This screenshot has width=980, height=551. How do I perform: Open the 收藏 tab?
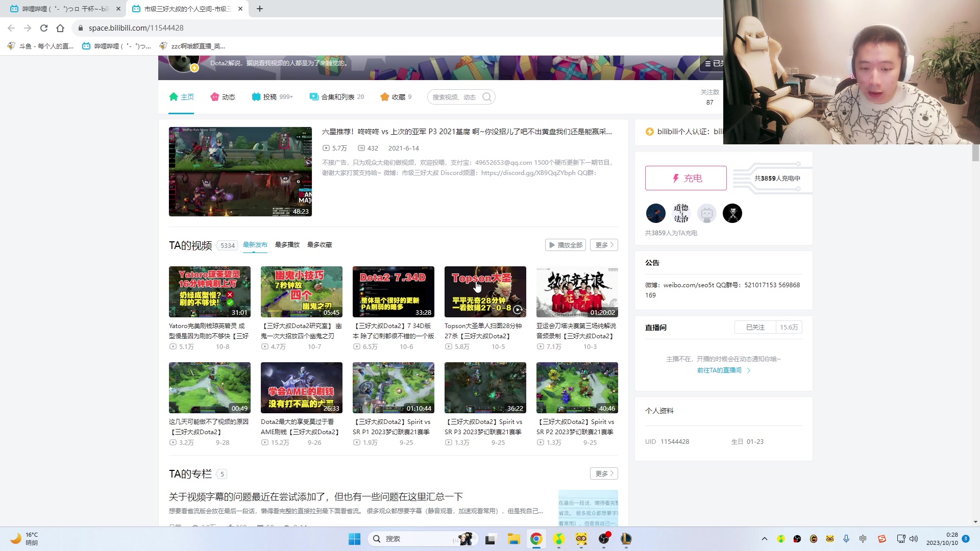pos(396,97)
